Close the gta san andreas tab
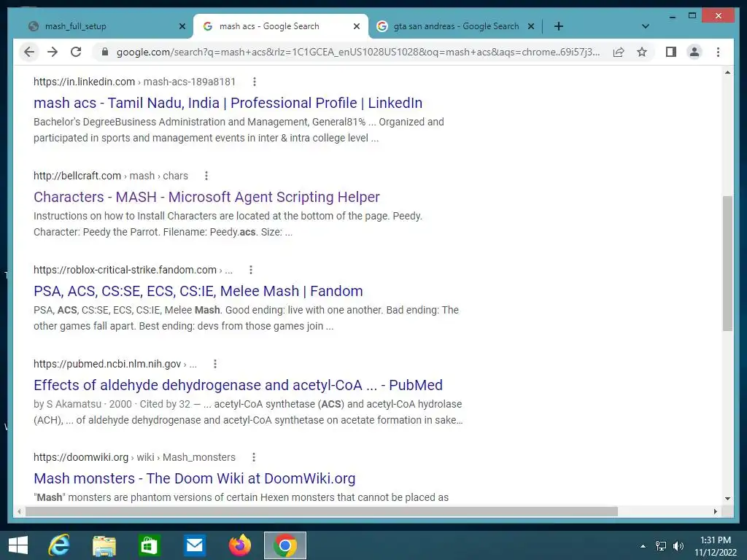 click(531, 26)
